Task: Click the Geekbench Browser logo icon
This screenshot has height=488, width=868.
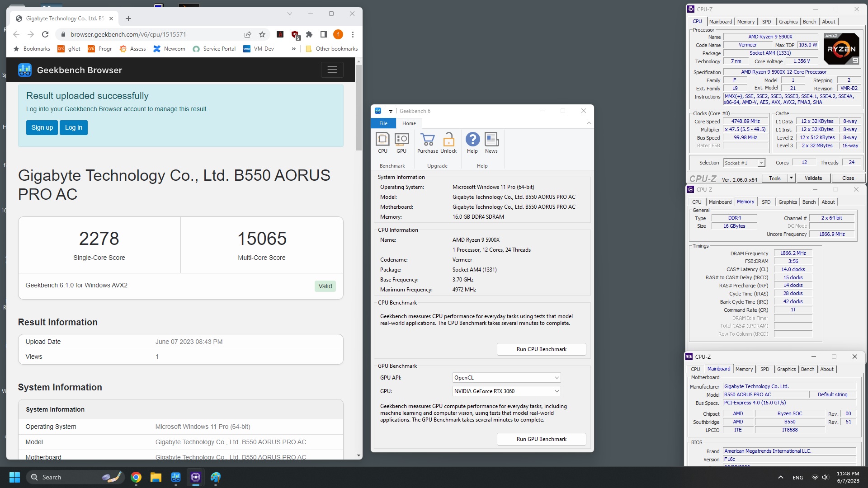Action: (25, 70)
